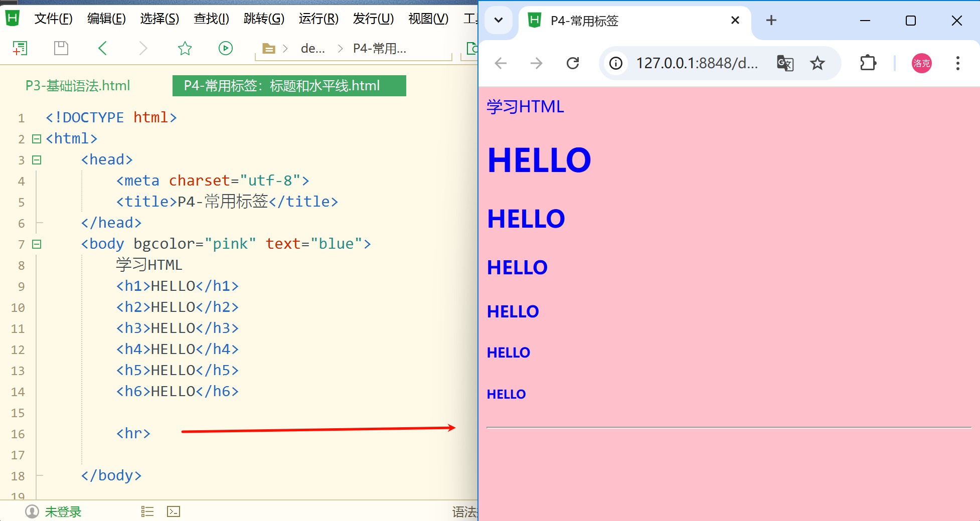Viewport: 980px width, 521px height.
Task: Open Chrome three-dot menu
Action: tap(958, 63)
